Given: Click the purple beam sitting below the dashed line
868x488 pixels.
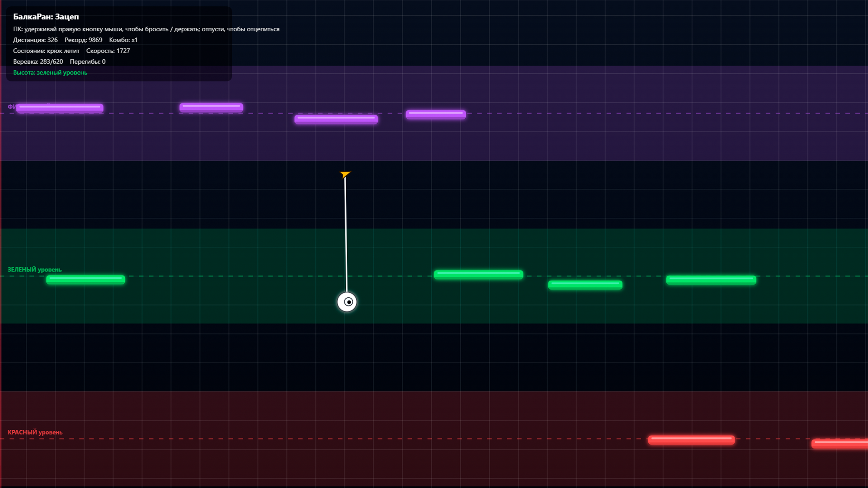Looking at the screenshot, I should click(x=336, y=119).
